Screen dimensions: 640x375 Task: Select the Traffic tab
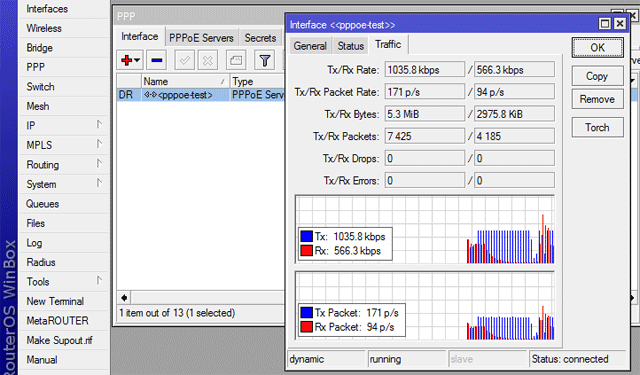coord(388,44)
